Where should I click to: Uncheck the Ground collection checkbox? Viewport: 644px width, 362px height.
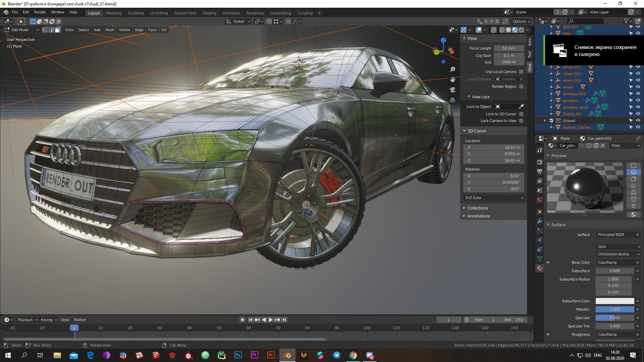(551, 121)
